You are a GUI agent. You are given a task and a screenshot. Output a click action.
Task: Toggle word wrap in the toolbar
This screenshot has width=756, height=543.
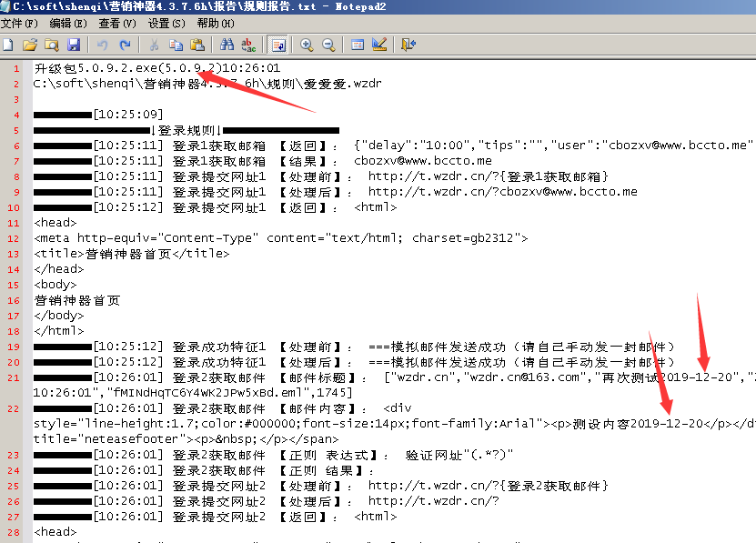click(x=277, y=45)
